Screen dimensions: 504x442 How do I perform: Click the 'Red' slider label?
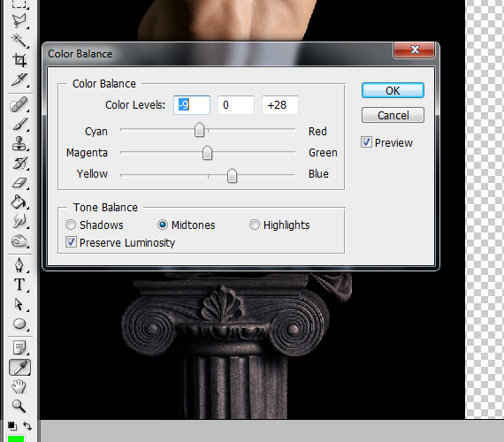pyautogui.click(x=317, y=131)
